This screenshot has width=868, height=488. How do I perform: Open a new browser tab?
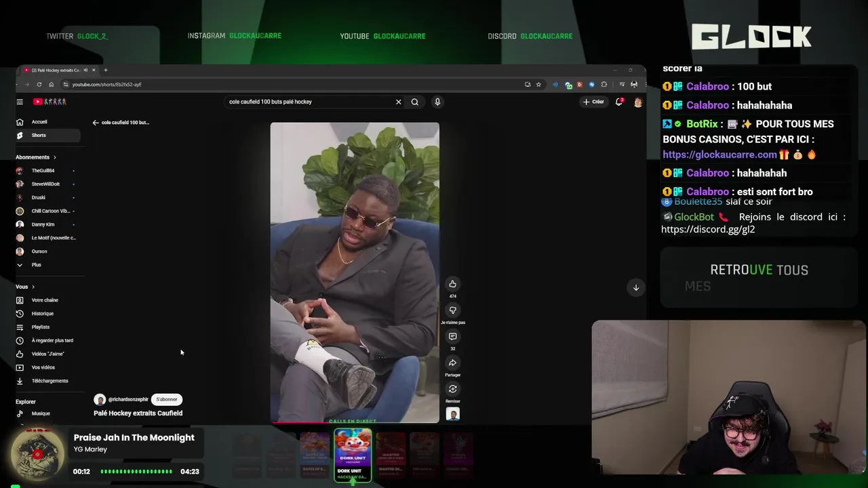click(x=105, y=70)
